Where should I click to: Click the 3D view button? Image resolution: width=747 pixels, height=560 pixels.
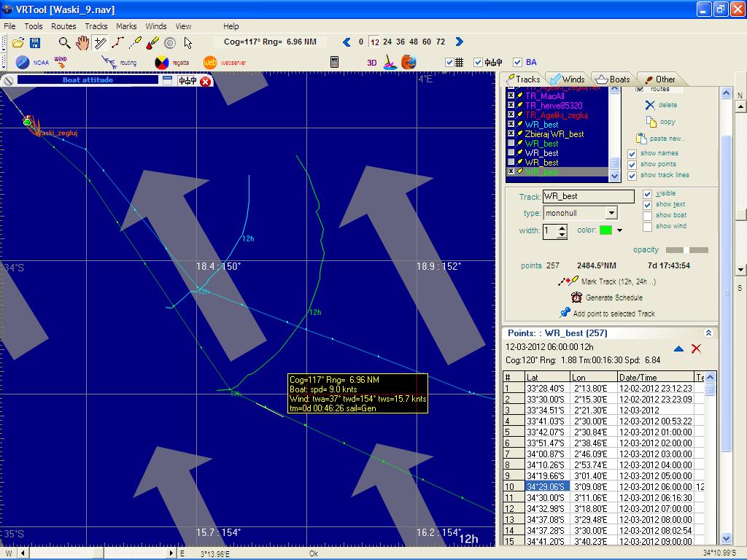(x=371, y=63)
